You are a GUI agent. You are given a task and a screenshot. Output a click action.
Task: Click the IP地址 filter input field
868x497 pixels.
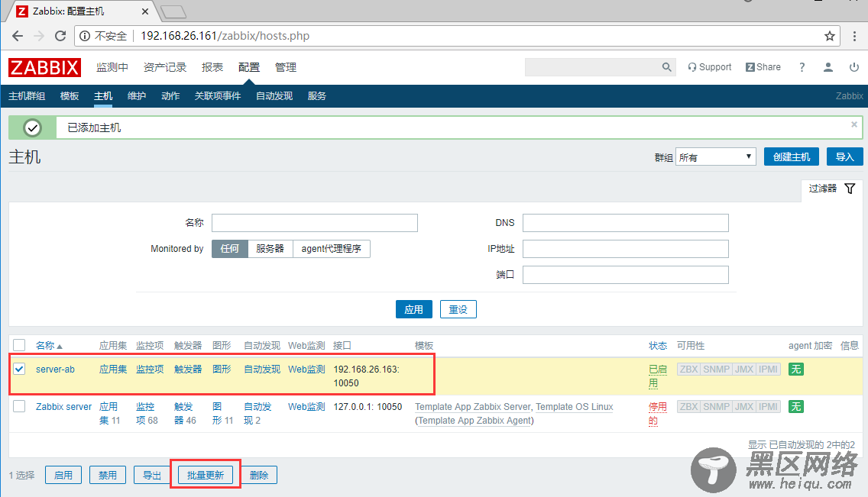626,249
